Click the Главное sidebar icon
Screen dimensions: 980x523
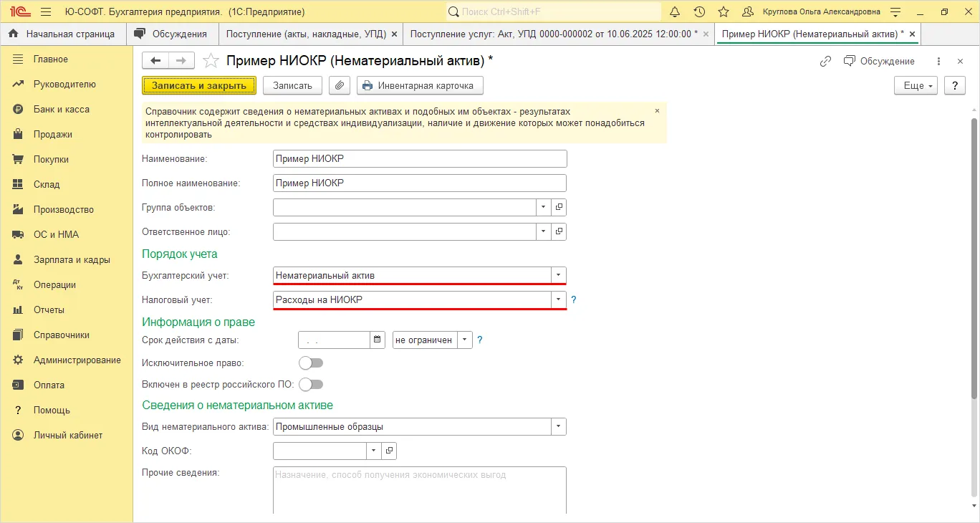point(19,59)
